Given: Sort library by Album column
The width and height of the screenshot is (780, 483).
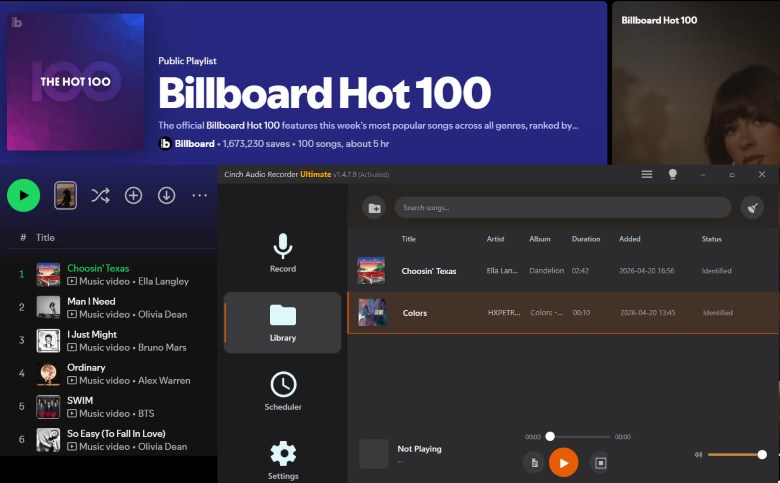Looking at the screenshot, I should (540, 239).
